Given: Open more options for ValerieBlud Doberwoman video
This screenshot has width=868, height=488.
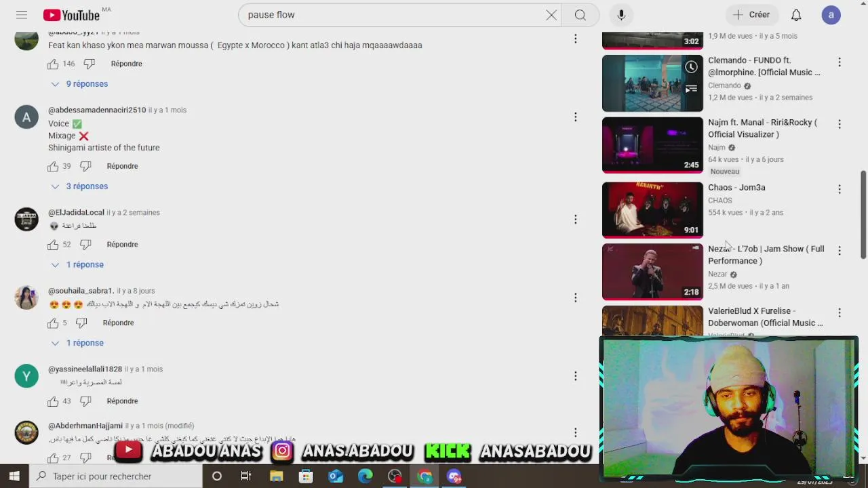Looking at the screenshot, I should coord(840,312).
